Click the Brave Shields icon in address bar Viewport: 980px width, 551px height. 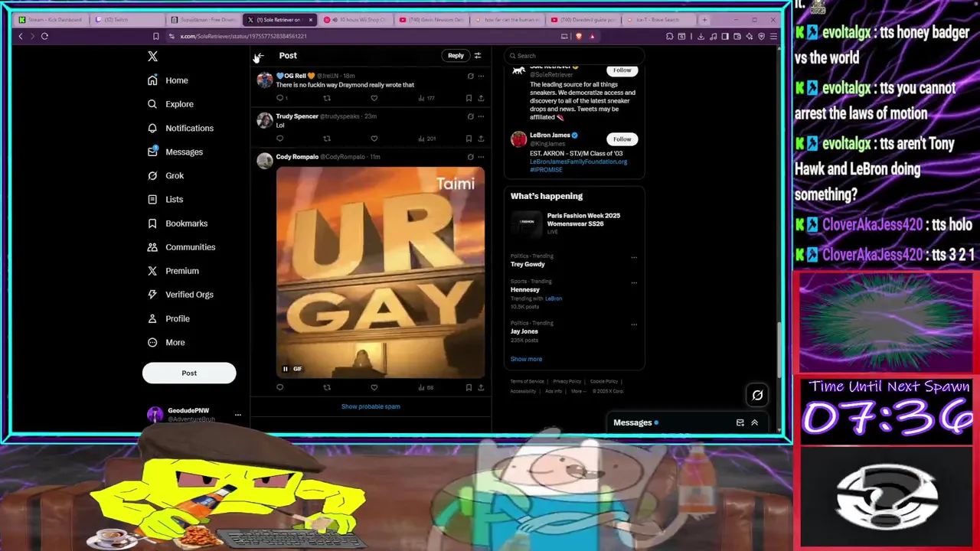[579, 36]
